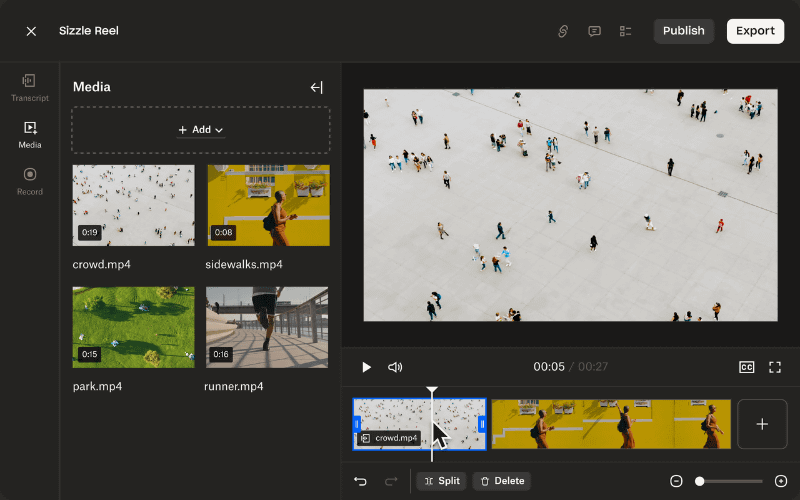800x500 pixels.
Task: Open the comments panel icon
Action: pos(594,31)
